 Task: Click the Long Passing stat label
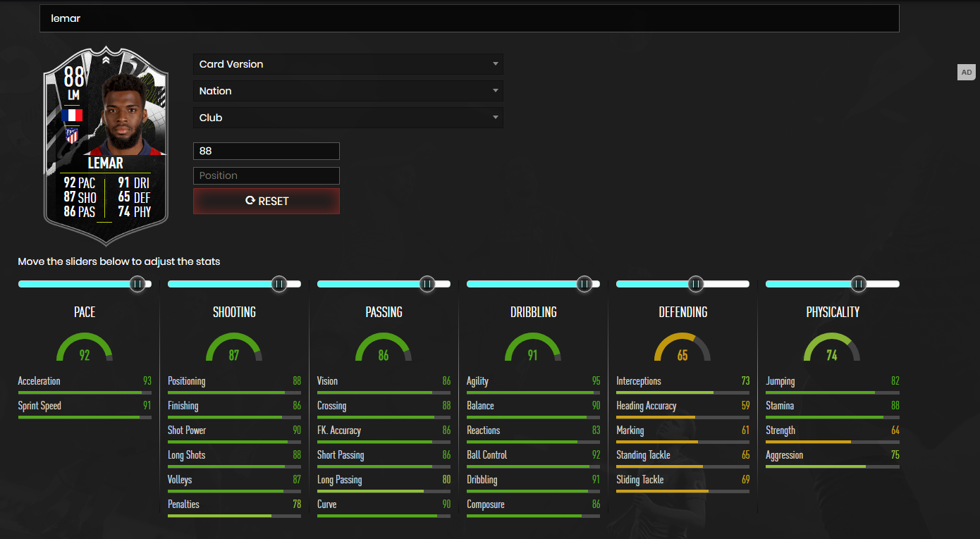point(340,480)
